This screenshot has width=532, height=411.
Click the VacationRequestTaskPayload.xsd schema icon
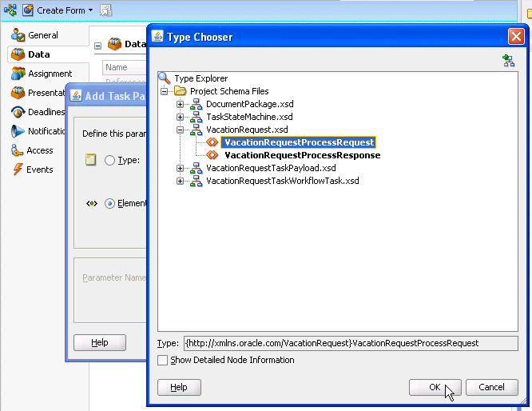tap(197, 168)
